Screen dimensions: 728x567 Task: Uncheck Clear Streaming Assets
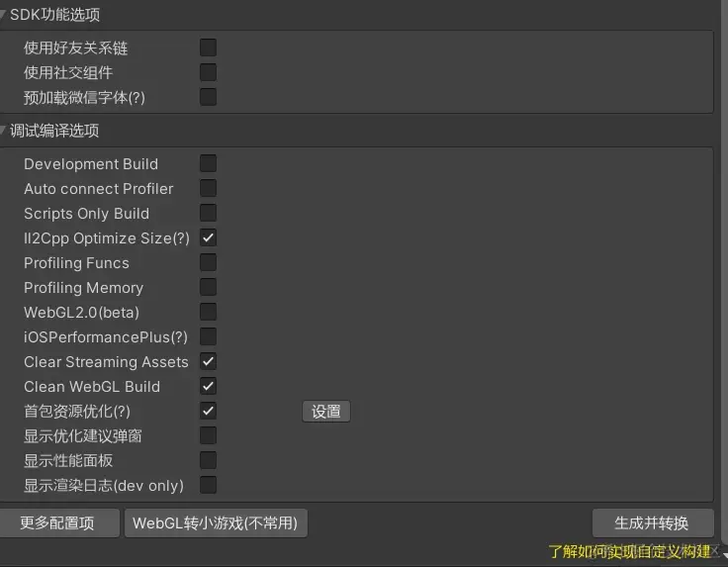(x=208, y=361)
